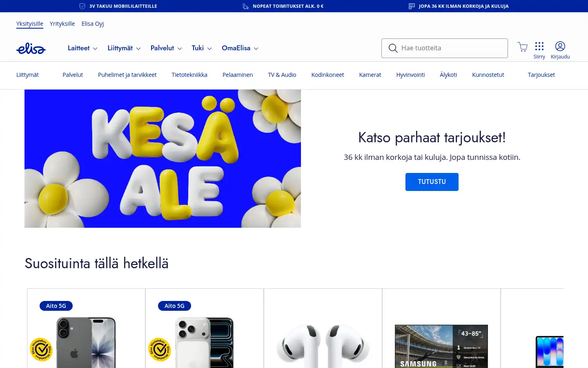Screen dimensions: 588x368
Task: Click the search magnifier icon
Action: 393,48
